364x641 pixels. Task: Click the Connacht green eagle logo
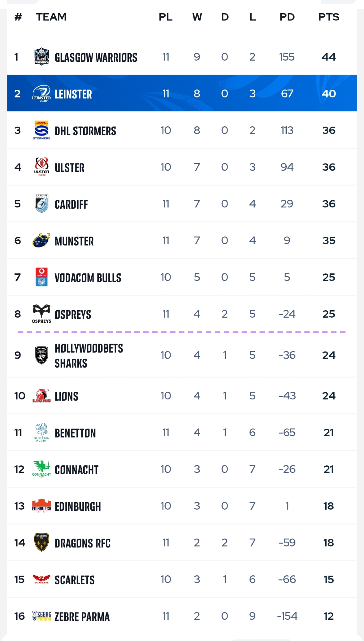coord(42,469)
